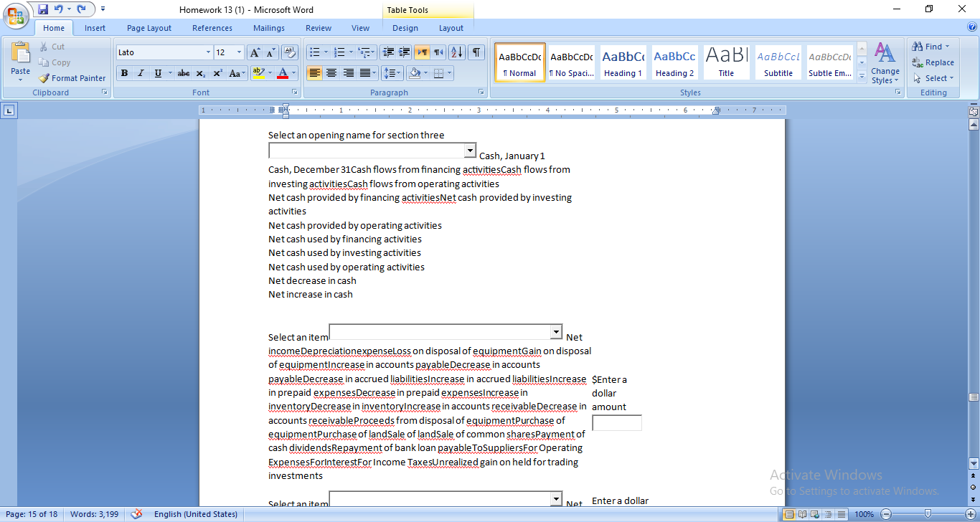The width and height of the screenshot is (980, 522).
Task: Apply yellow text highlight color
Action: click(x=260, y=73)
